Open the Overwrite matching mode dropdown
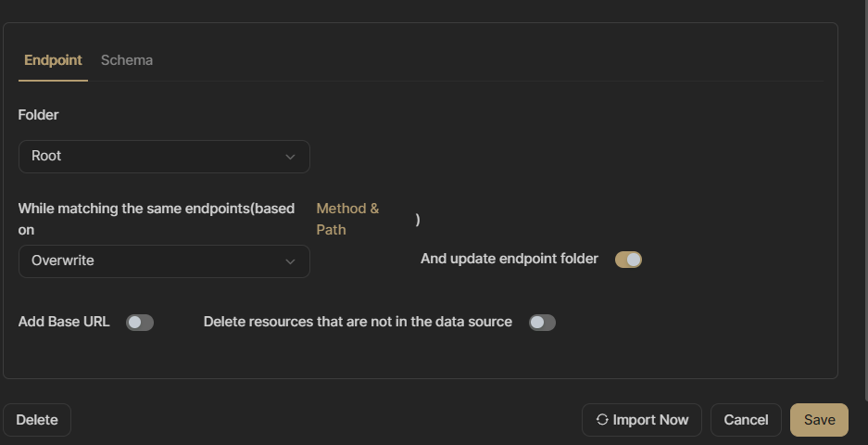The width and height of the screenshot is (868, 445). click(x=164, y=261)
